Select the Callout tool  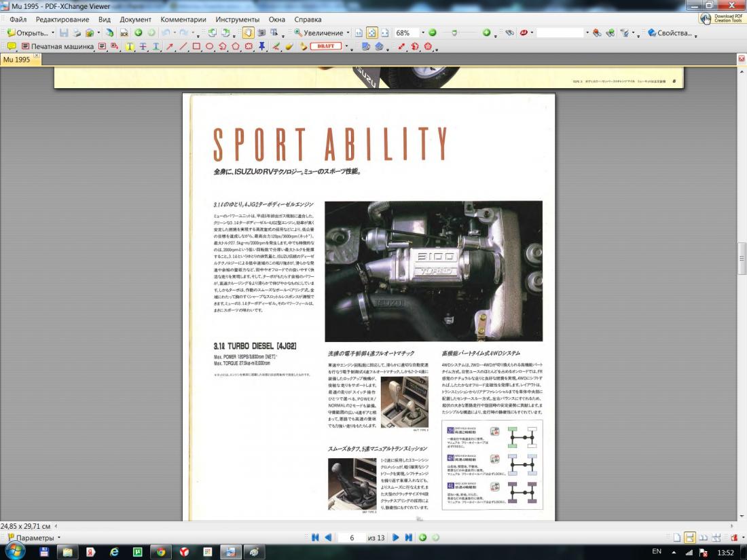coord(114,46)
